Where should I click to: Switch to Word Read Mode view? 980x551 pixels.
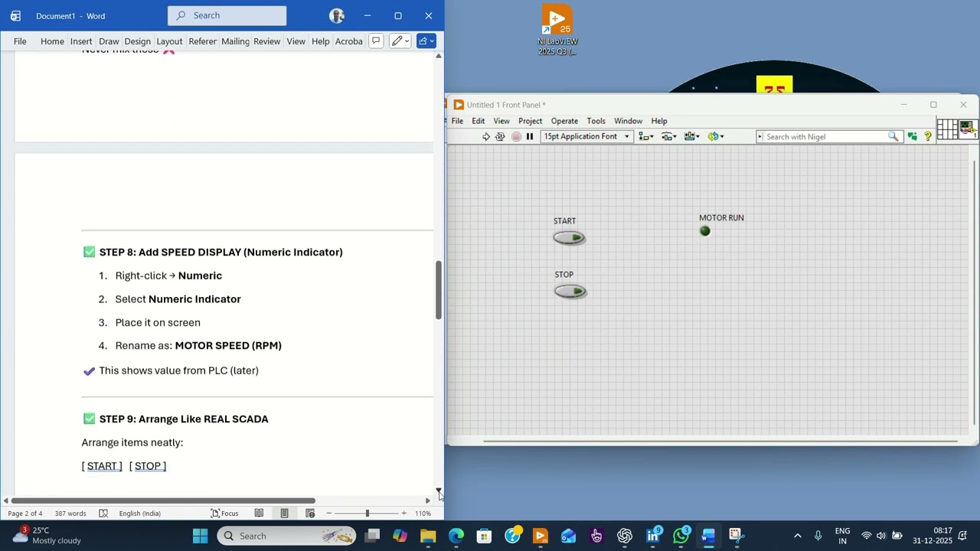[259, 514]
